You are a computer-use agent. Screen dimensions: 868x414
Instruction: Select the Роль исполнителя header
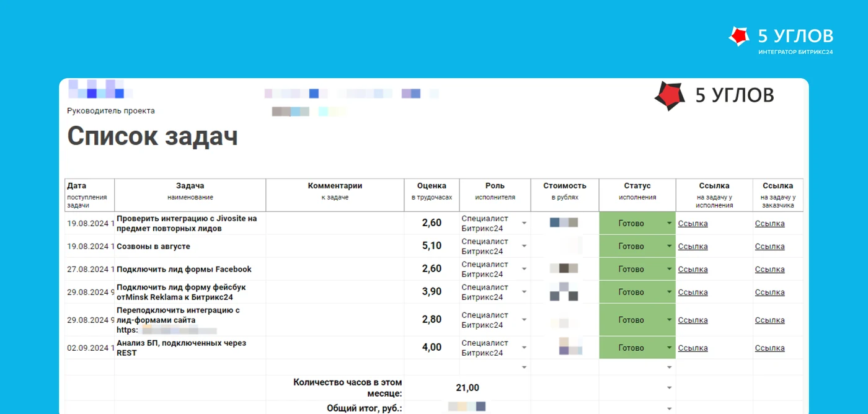(x=495, y=195)
